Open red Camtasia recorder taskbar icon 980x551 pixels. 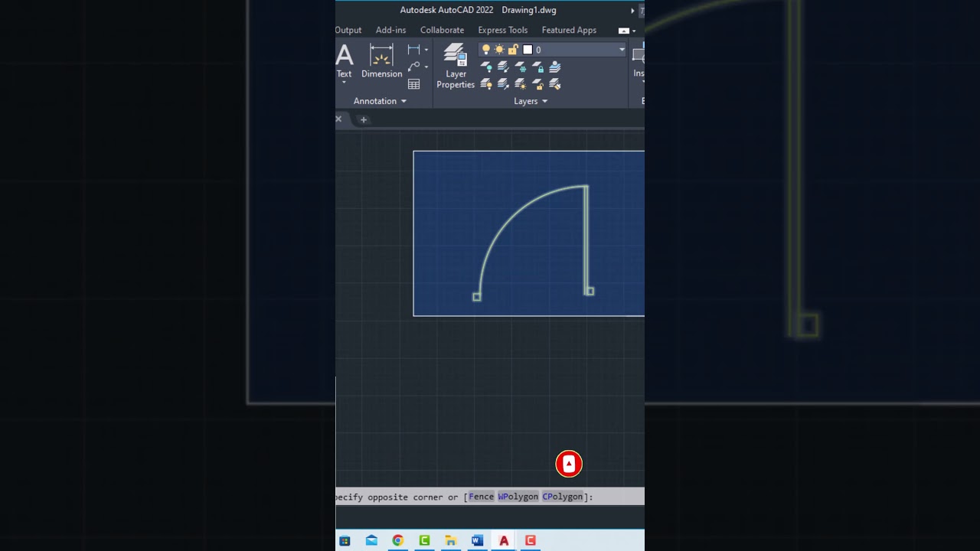(x=530, y=540)
